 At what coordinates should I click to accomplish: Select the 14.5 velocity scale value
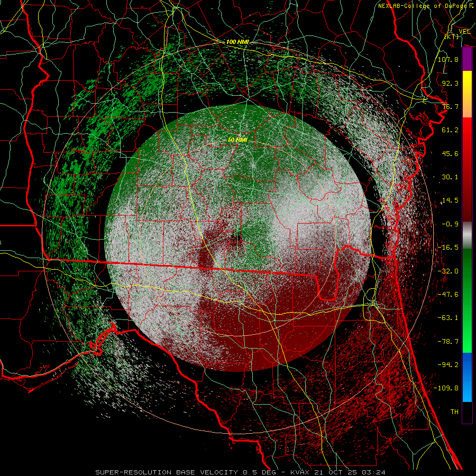(x=450, y=200)
